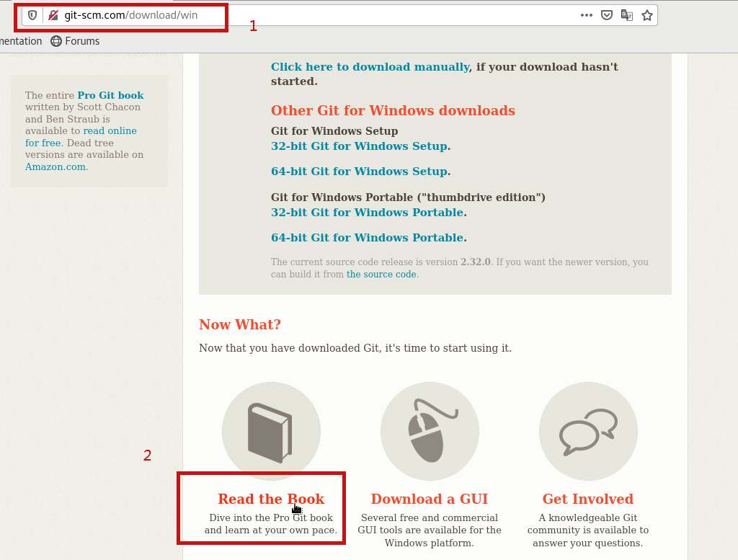738x560 pixels.
Task: Click the book icon above Read the Book
Action: point(271,432)
